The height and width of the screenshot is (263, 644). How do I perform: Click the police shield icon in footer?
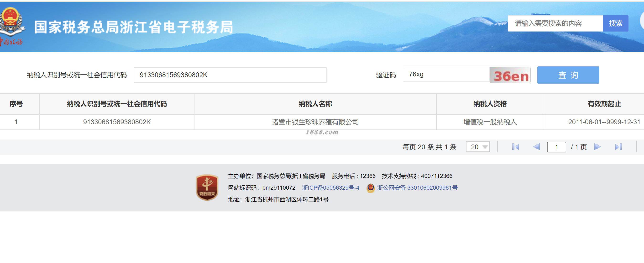[371, 188]
